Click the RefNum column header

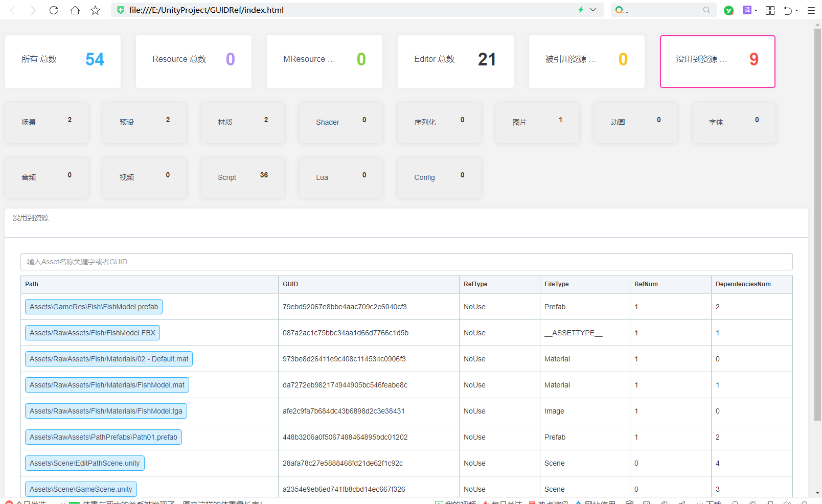(x=670, y=284)
